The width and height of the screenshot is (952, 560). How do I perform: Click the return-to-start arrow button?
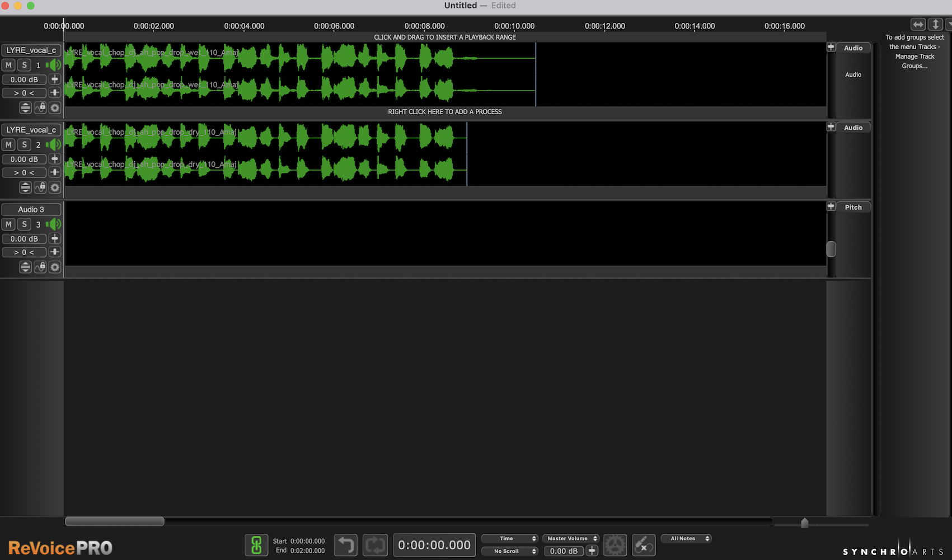[x=346, y=545]
